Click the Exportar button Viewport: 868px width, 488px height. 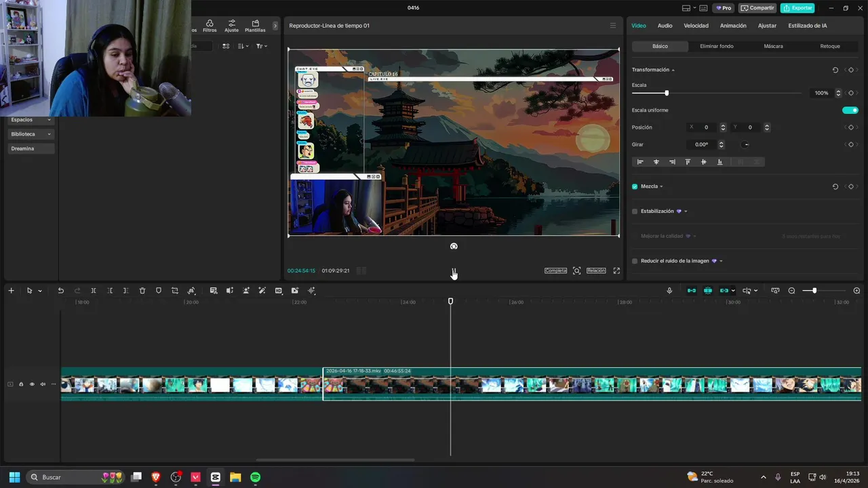pyautogui.click(x=797, y=8)
